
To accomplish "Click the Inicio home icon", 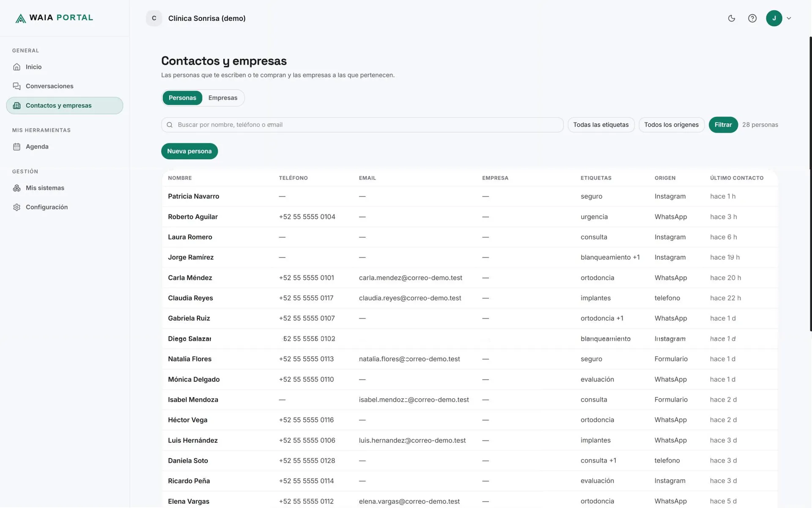I will point(16,67).
